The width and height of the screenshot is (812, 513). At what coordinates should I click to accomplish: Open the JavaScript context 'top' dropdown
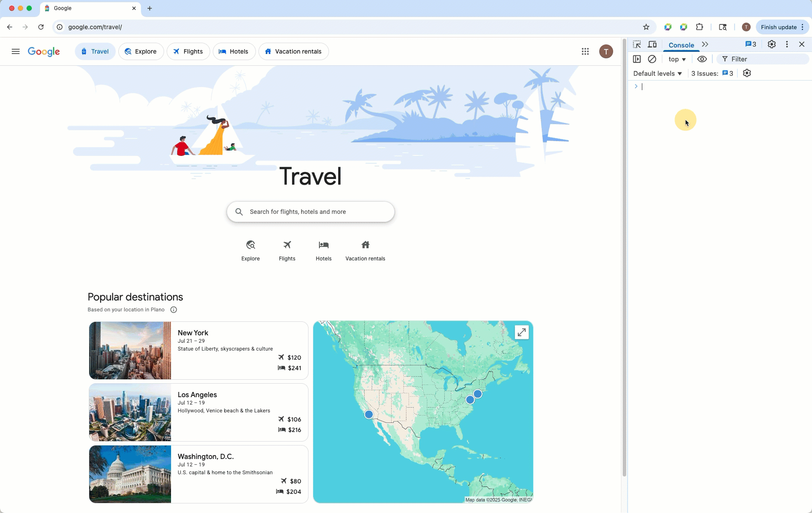[x=677, y=59]
